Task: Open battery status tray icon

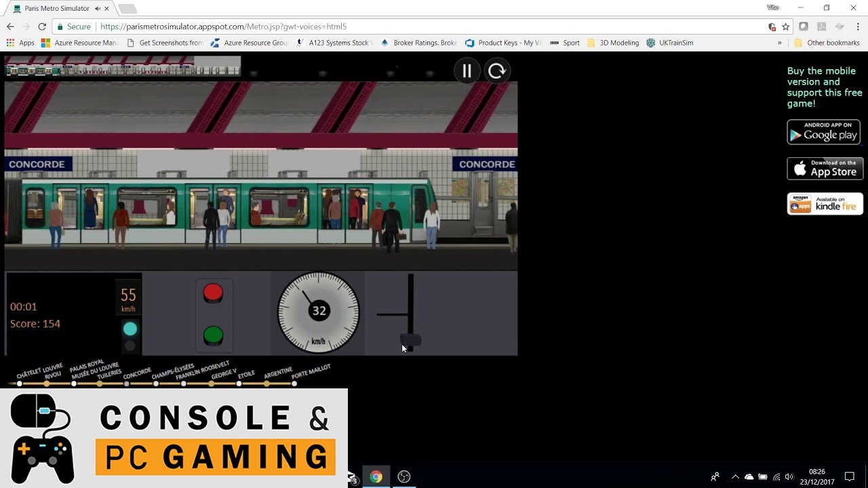Action: coord(763,476)
